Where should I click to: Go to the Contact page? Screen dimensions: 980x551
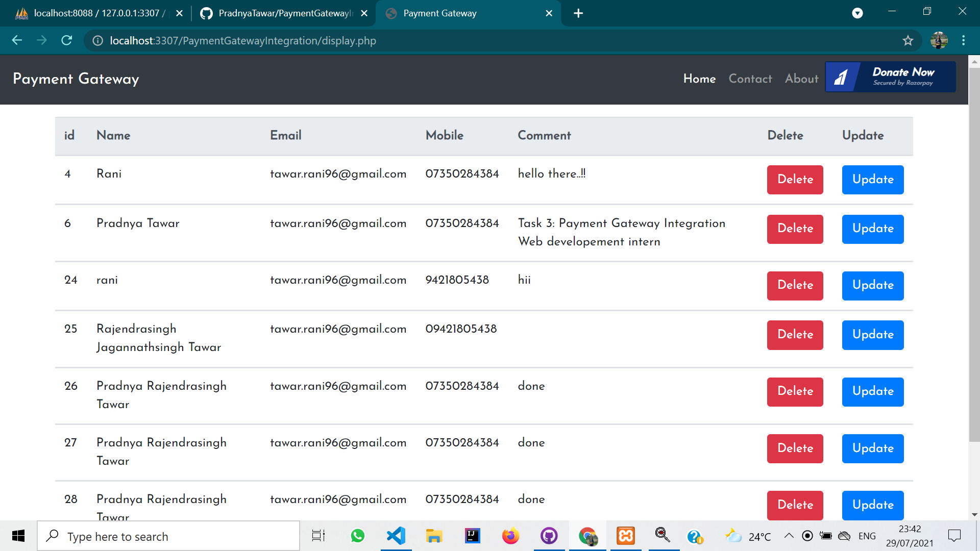(750, 79)
